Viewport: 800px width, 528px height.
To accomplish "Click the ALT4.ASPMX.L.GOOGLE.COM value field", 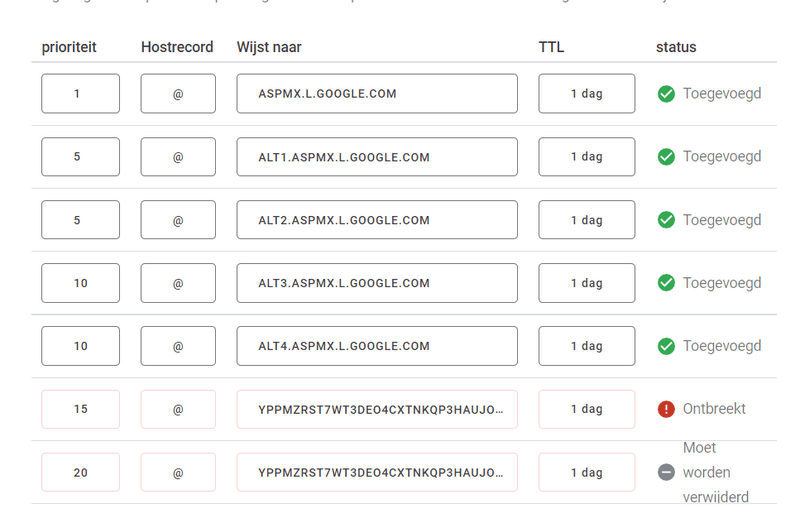I will (377, 346).
